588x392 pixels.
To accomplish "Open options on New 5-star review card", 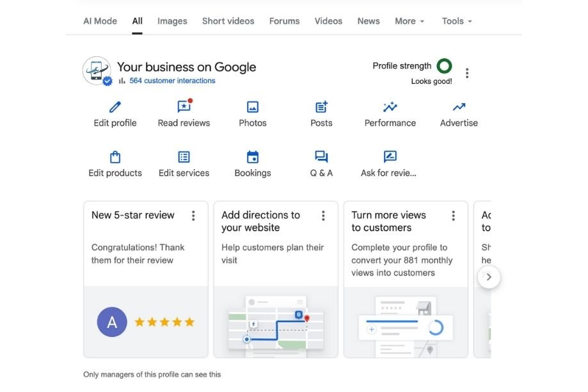I will 193,215.
